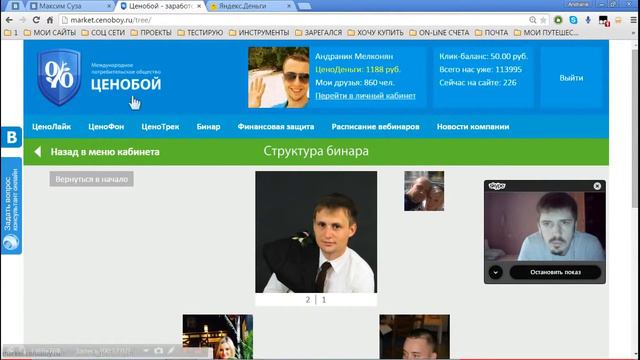Open the 'ON-LINE СЧЕТА' bookmarks folder
Image resolution: width=640 pixels, height=360 pixels.
pyautogui.click(x=439, y=33)
